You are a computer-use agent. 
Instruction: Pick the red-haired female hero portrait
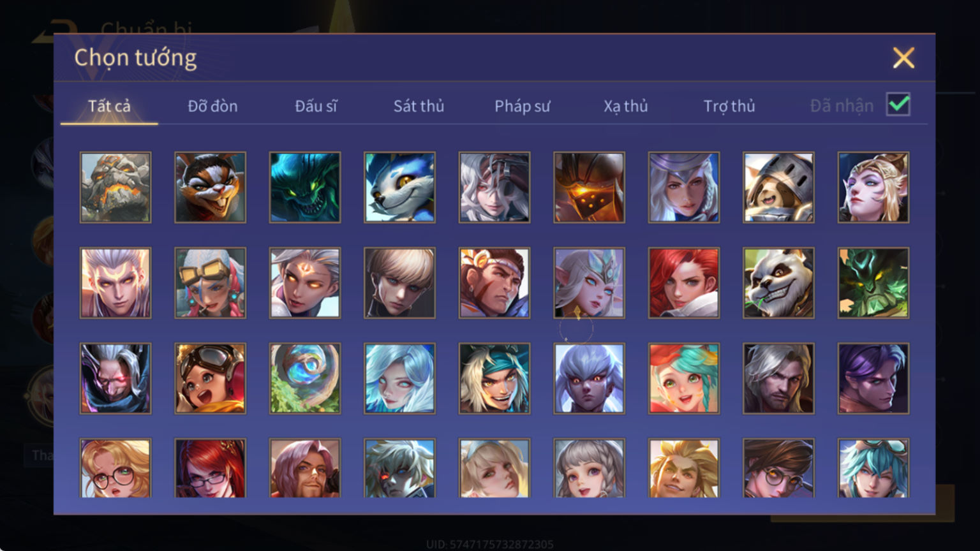click(684, 283)
